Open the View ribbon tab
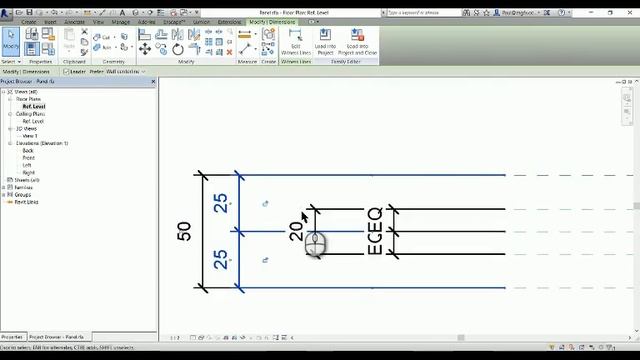 coord(98,22)
